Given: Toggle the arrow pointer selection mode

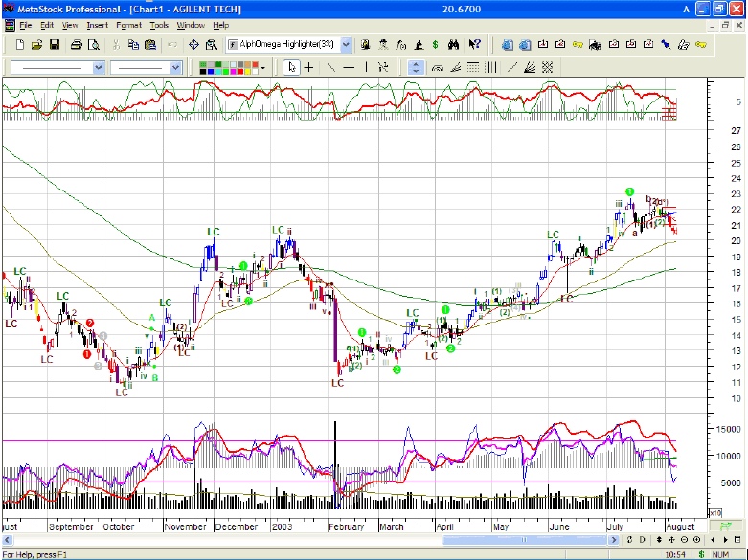Looking at the screenshot, I should coord(291,68).
